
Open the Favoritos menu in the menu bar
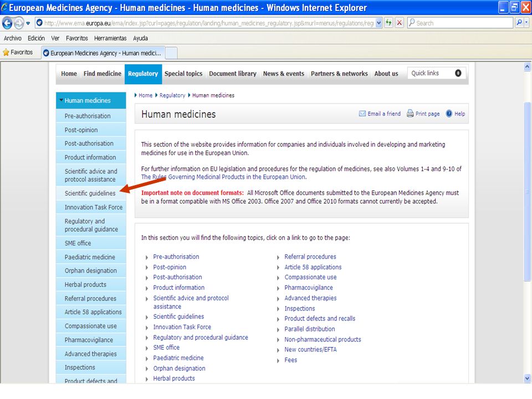[76, 38]
